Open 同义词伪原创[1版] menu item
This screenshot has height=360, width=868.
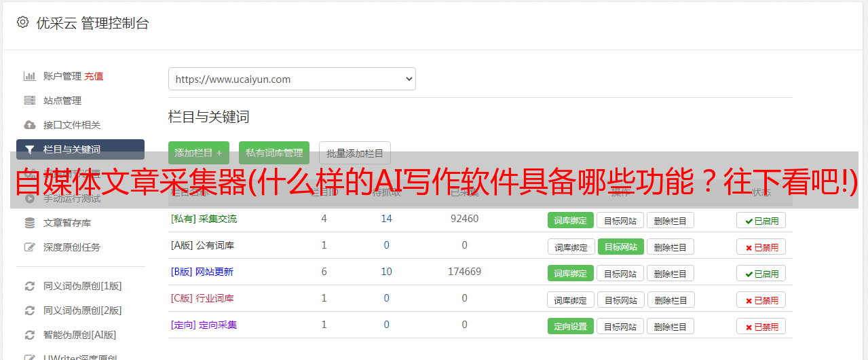[x=83, y=286]
